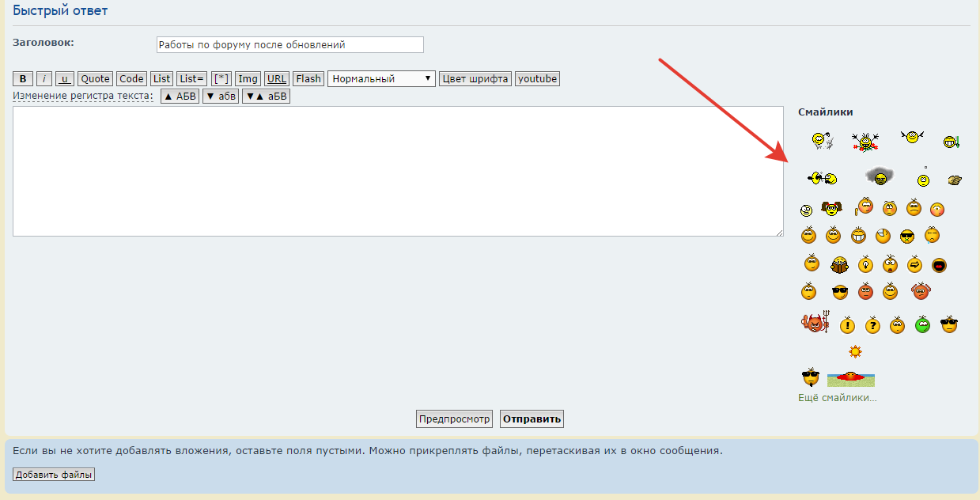Open the Цвет шрифта font color picker
This screenshot has height=500, width=980.
click(475, 78)
